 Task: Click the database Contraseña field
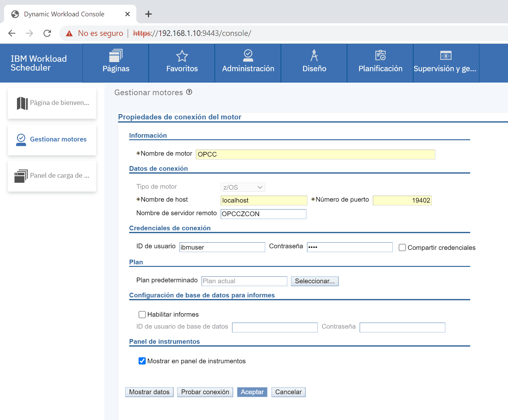tap(402, 327)
